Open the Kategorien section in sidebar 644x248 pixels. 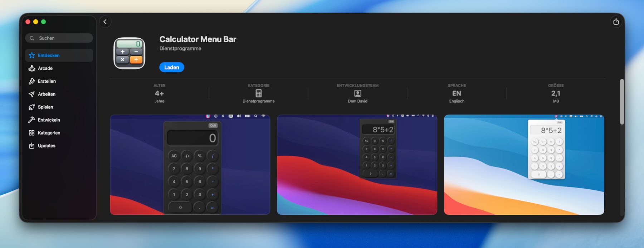[49, 133]
